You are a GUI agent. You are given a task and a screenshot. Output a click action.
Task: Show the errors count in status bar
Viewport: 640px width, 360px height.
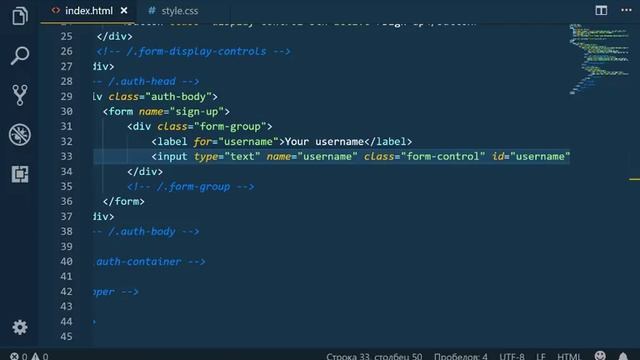point(19,356)
